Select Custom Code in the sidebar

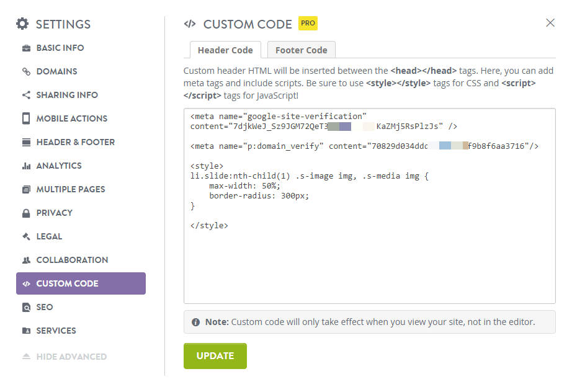click(81, 283)
